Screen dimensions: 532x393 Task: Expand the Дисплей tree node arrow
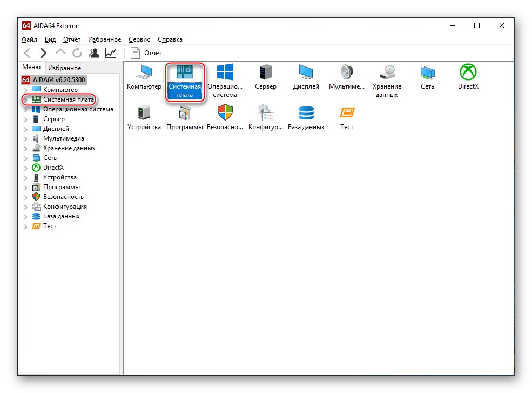26,129
